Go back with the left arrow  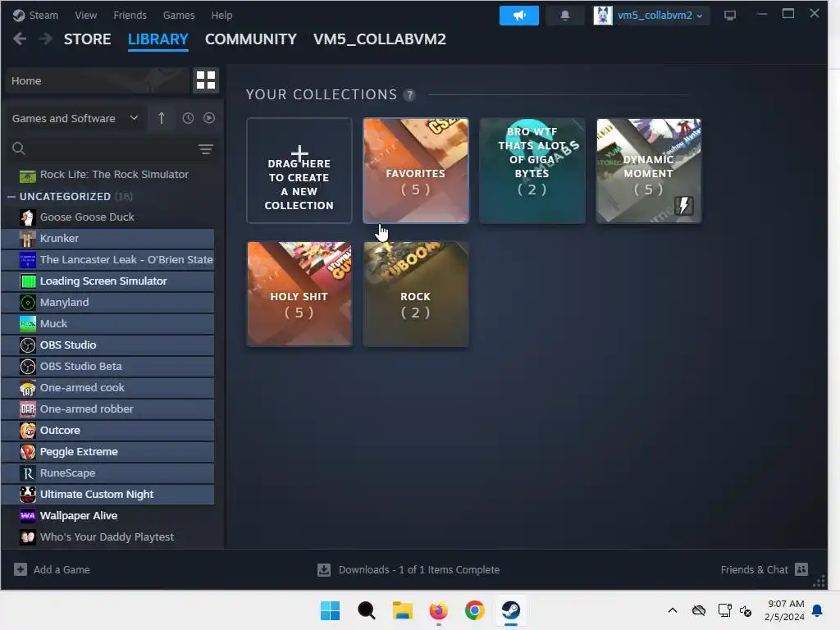[x=20, y=39]
